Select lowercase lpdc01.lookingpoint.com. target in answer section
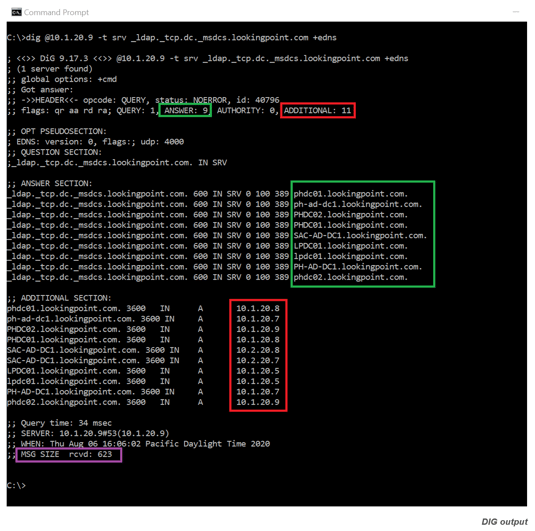Image resolution: width=535 pixels, height=531 pixels. point(351,256)
